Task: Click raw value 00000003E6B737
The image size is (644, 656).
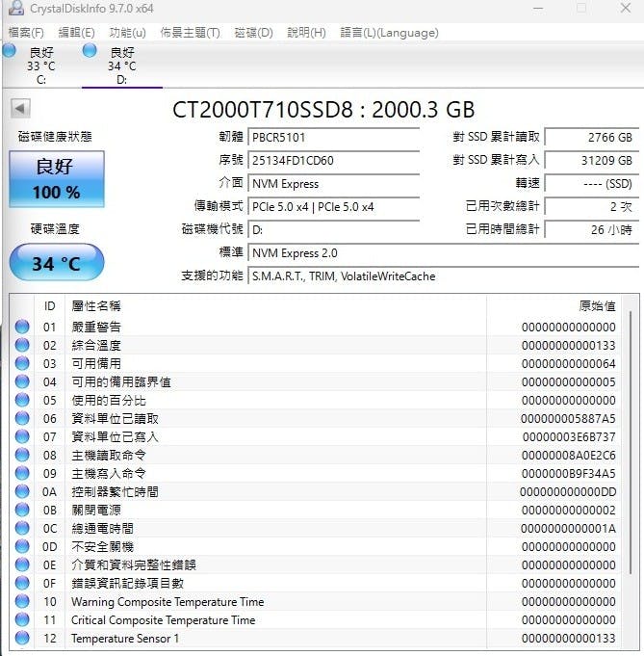Action: tap(569, 436)
